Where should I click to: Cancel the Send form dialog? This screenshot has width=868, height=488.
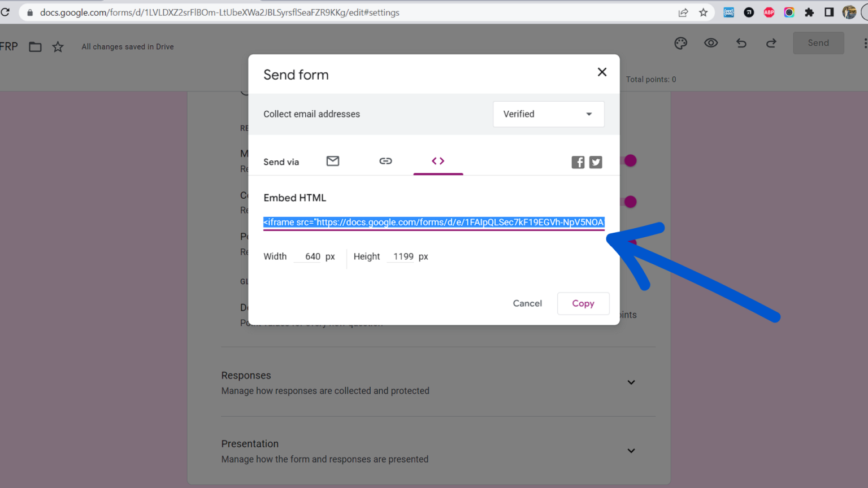coord(527,303)
